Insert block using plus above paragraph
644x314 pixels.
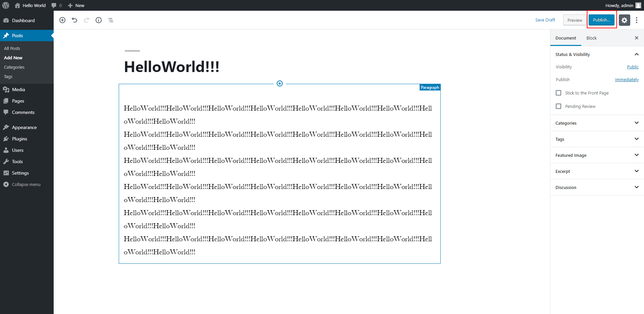[280, 83]
